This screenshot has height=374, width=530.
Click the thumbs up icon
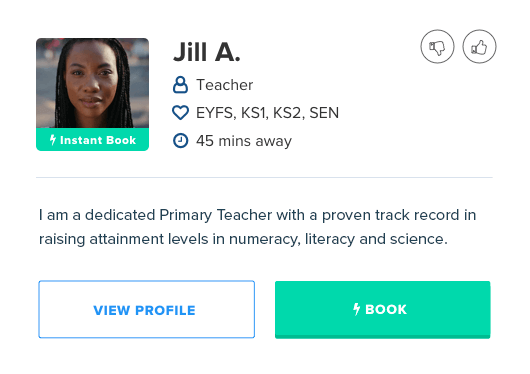click(x=479, y=47)
